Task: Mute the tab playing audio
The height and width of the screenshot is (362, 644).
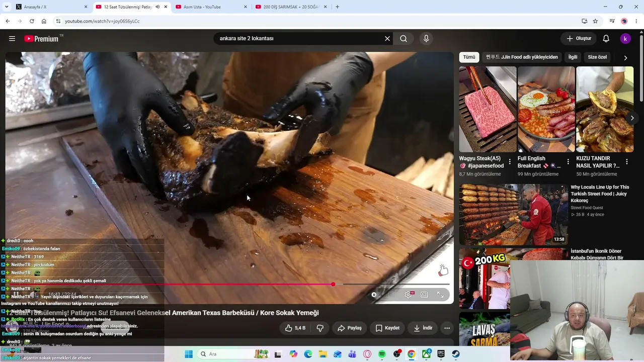Action: point(157,7)
